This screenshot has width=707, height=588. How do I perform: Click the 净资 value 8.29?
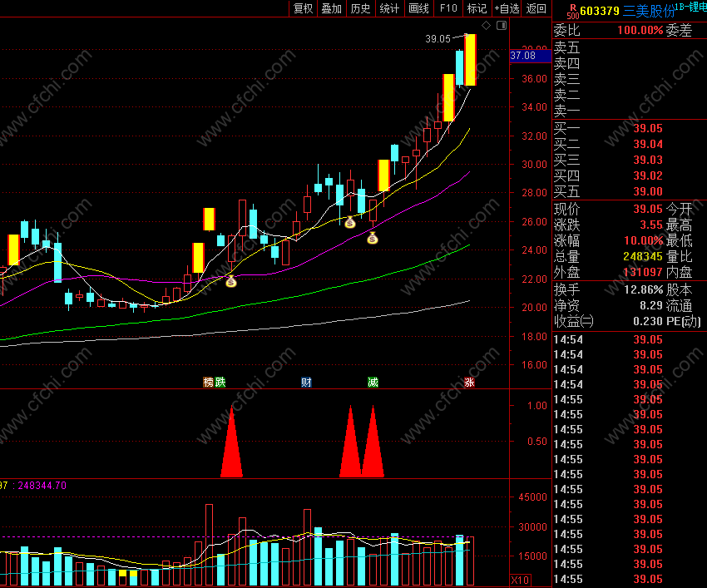651,306
